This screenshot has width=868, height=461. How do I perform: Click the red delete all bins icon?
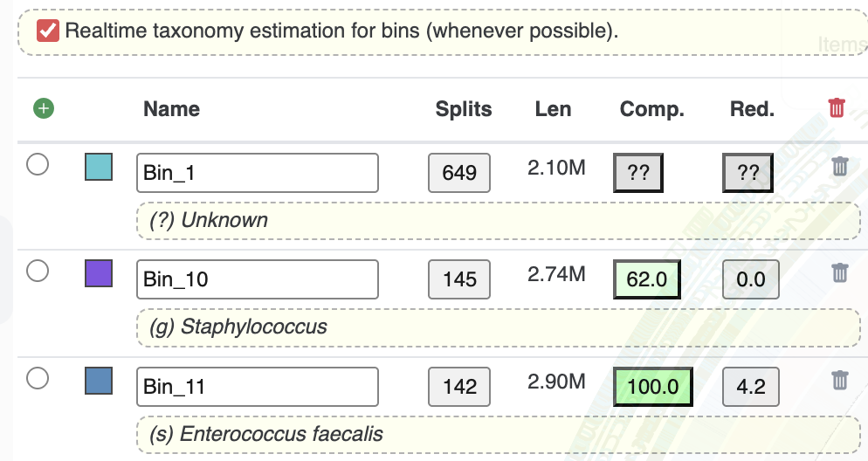pyautogui.click(x=837, y=108)
